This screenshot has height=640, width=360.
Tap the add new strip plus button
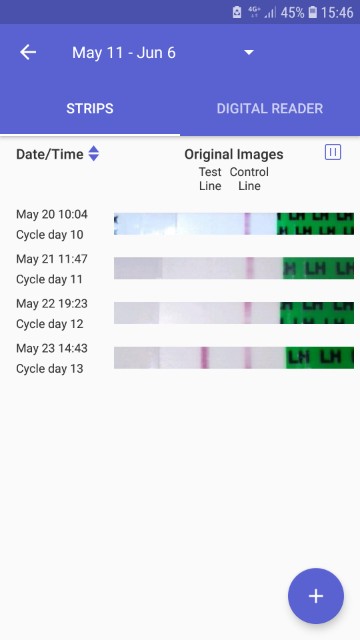[x=316, y=596]
